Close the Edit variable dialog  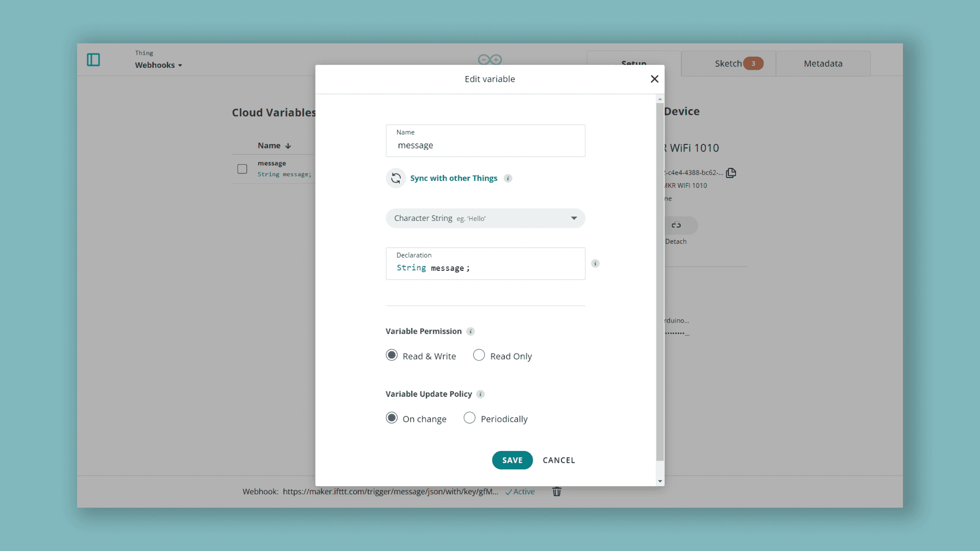[654, 79]
